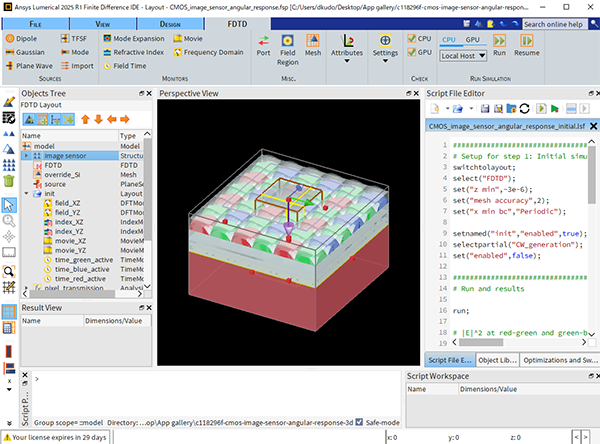Select the field_XZ monitor item
This screenshot has width=600, height=444.
tap(67, 203)
